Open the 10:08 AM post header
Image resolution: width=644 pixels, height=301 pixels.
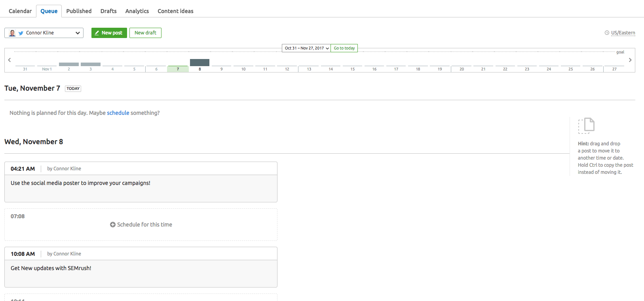tap(141, 254)
